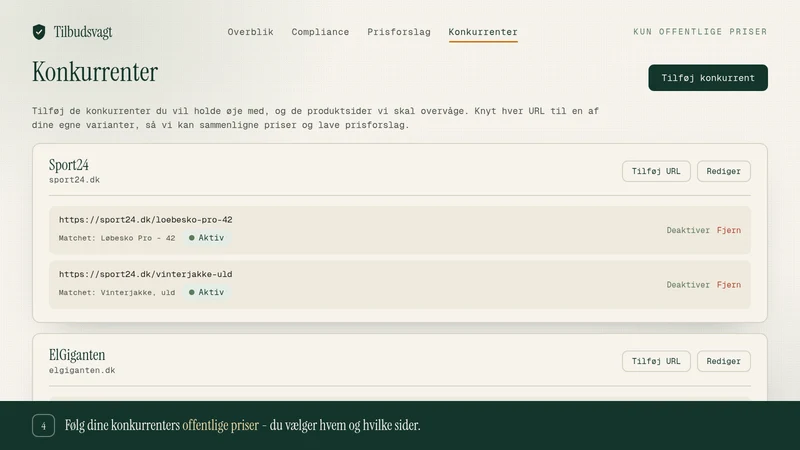This screenshot has height=450, width=800.
Task: Click the sport24.dk domain text
Action: coord(74,180)
